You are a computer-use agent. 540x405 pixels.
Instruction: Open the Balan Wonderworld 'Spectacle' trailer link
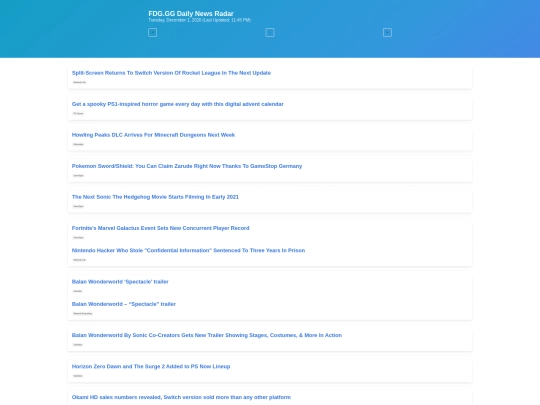click(120, 282)
